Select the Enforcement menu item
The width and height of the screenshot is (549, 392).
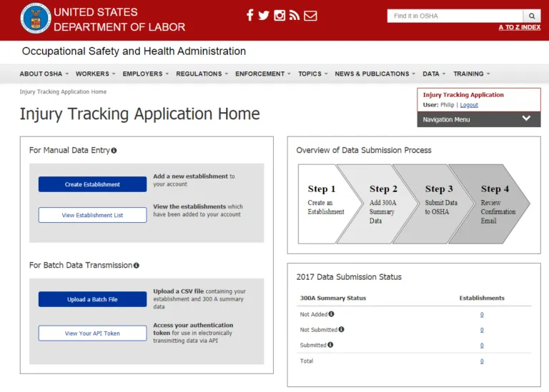[x=263, y=74]
